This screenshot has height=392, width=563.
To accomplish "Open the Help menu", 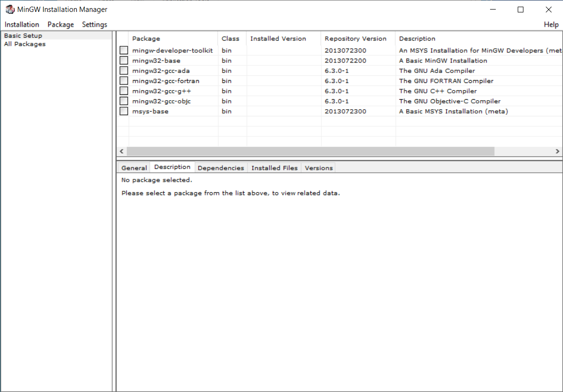I will coord(551,24).
